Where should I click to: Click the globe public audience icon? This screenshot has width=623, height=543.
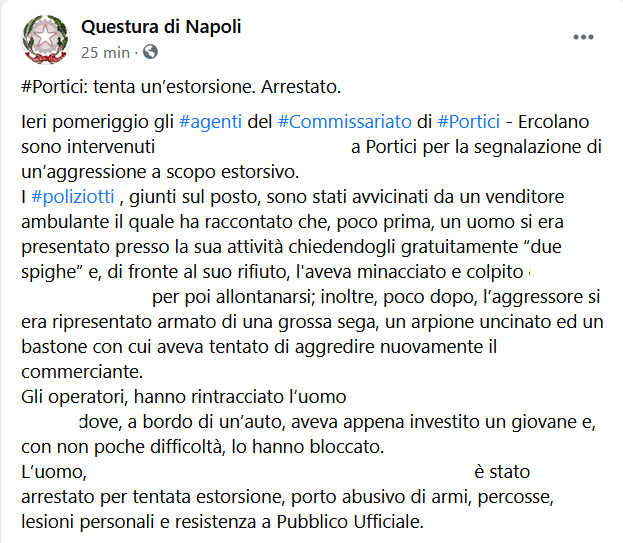[x=151, y=51]
